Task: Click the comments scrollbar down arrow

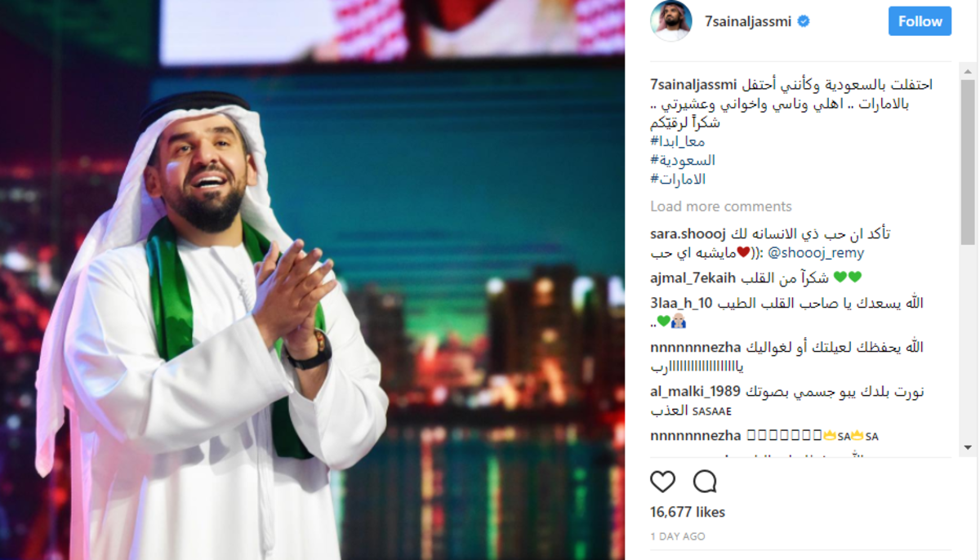Action: [x=968, y=447]
